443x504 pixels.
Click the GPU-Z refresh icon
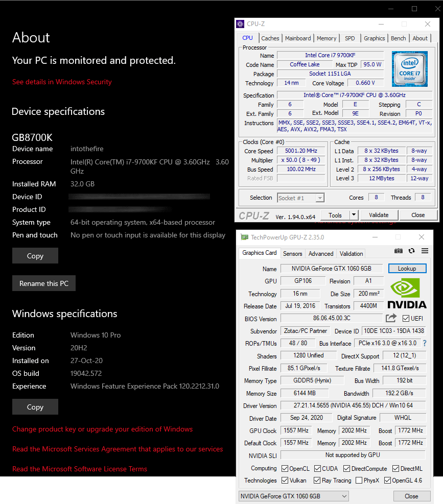click(x=411, y=251)
